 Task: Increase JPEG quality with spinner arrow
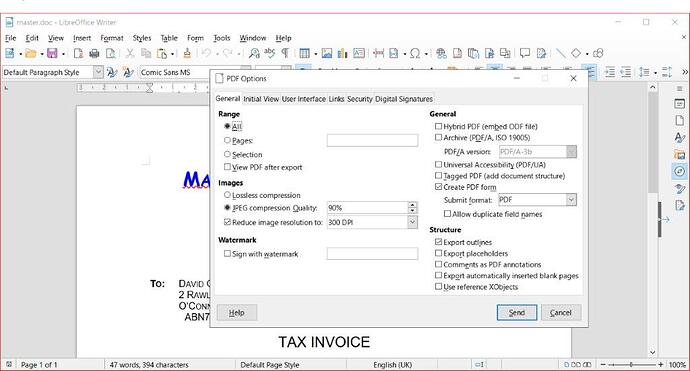point(412,205)
